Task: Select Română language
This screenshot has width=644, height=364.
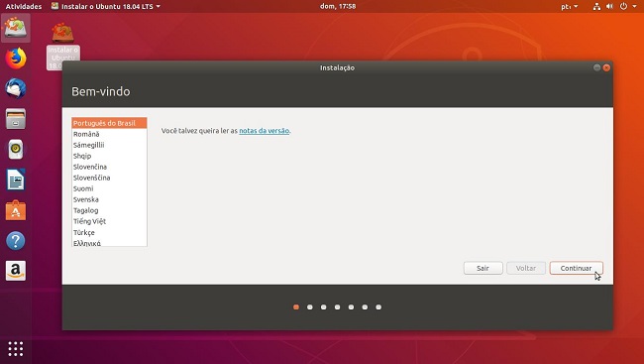Action: 109,134
